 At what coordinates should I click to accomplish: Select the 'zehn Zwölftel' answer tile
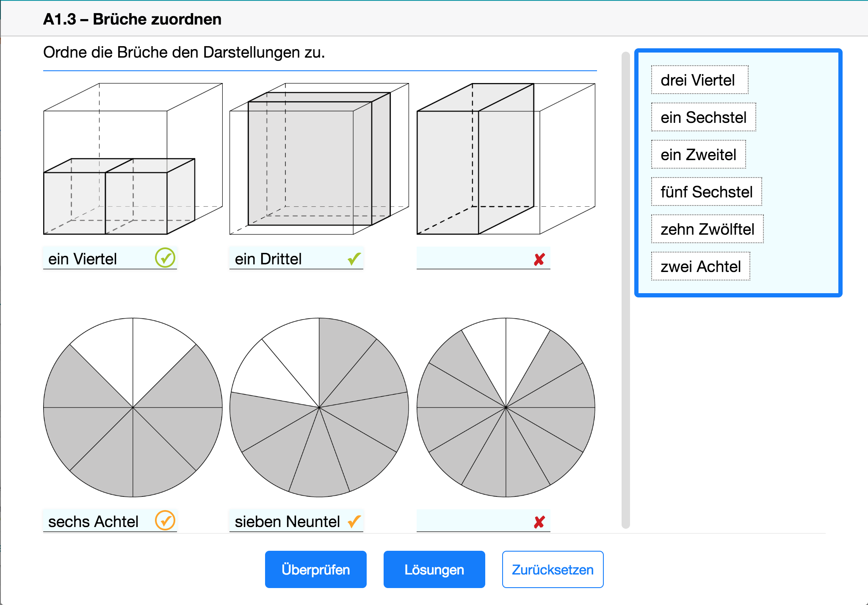pos(707,229)
